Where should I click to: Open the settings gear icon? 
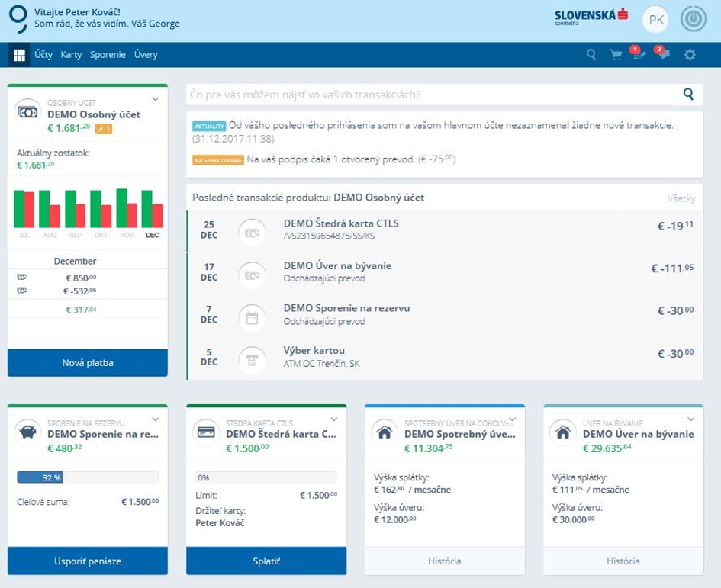[x=690, y=55]
